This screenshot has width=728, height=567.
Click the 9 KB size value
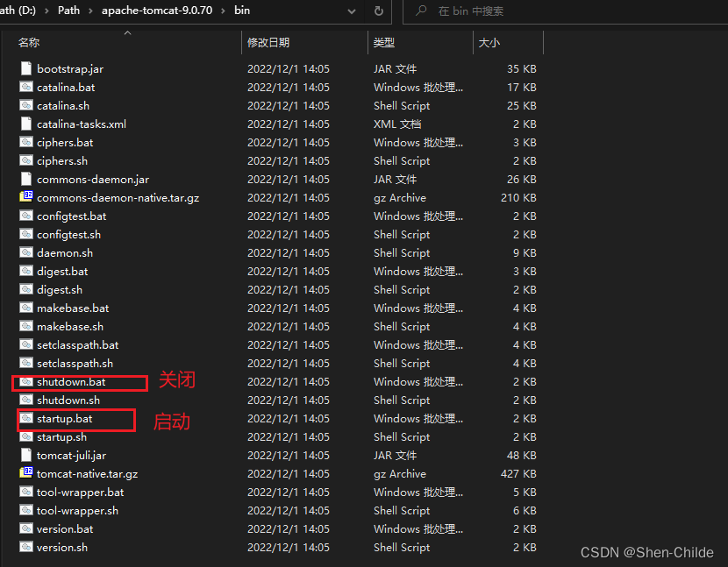(525, 253)
